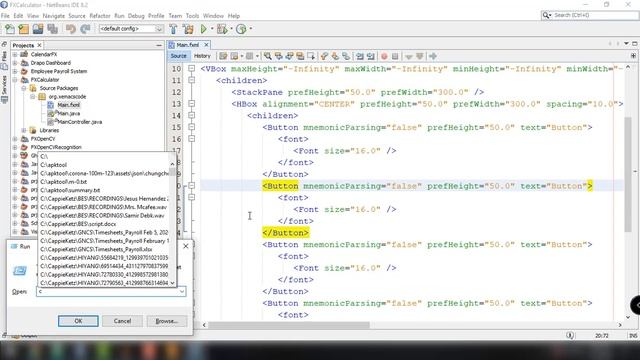Open the Run Project dropdown arrow

click(x=212, y=29)
